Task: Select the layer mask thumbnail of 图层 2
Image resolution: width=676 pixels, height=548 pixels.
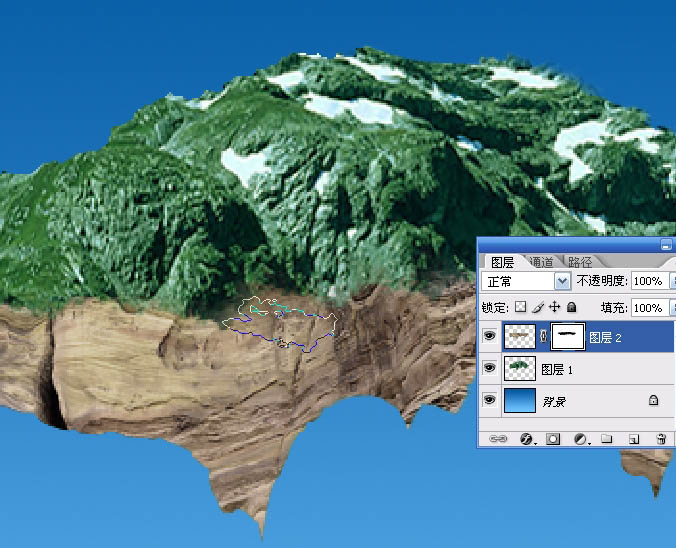Action: tap(568, 336)
